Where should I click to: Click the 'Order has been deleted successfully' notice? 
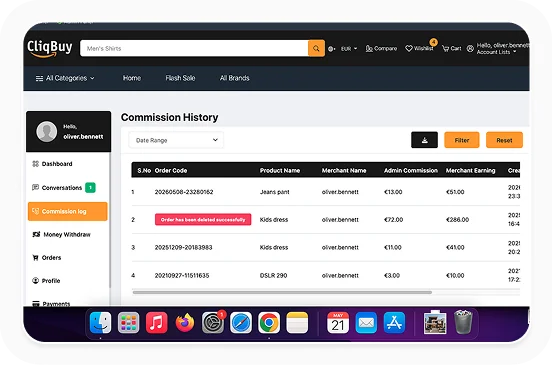[x=203, y=219]
